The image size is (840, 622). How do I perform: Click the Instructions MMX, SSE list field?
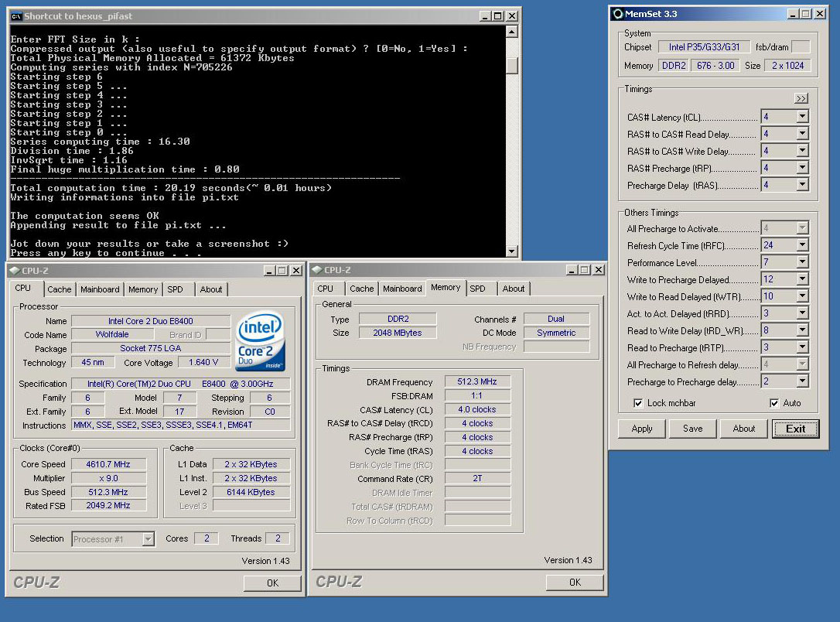point(181,425)
